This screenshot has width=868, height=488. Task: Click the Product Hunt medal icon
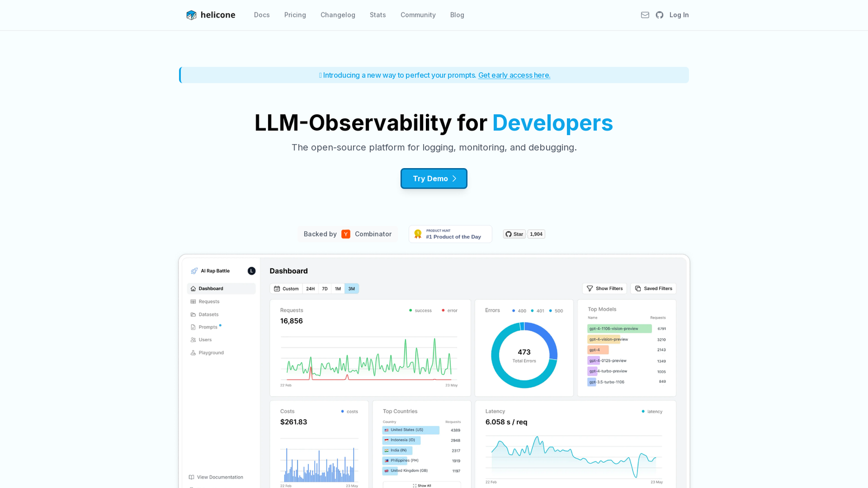418,234
